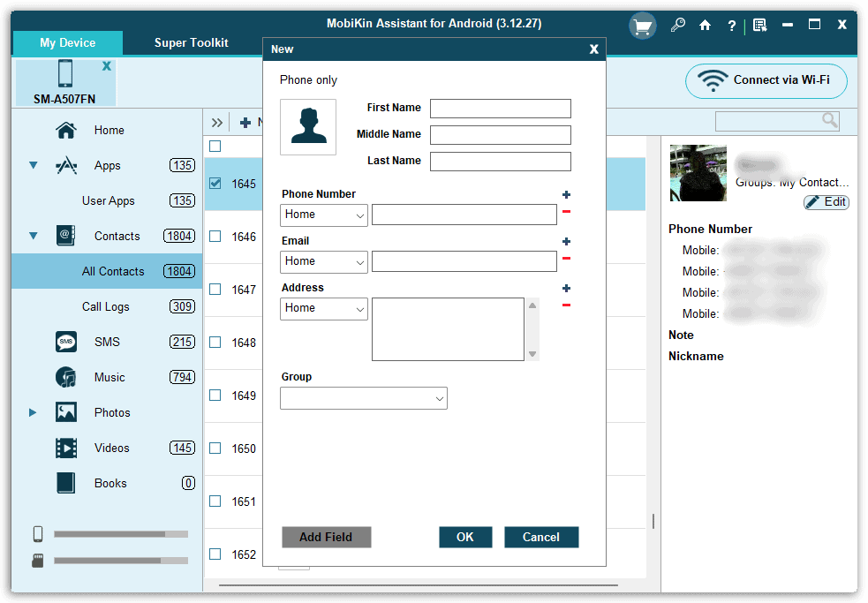
Task: Remove address with red minus icon
Action: (566, 305)
